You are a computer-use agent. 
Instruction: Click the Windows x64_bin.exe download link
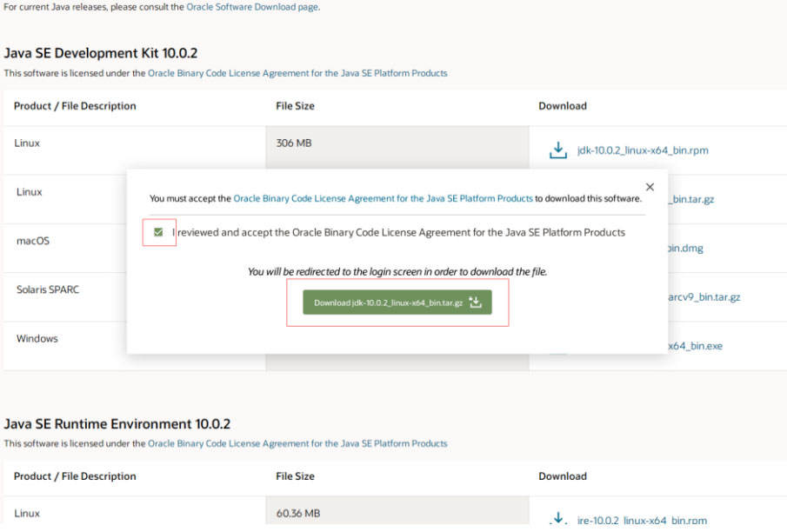pos(695,346)
